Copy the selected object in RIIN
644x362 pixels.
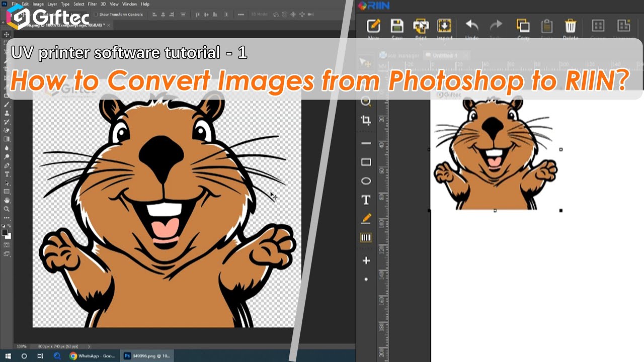tap(523, 26)
